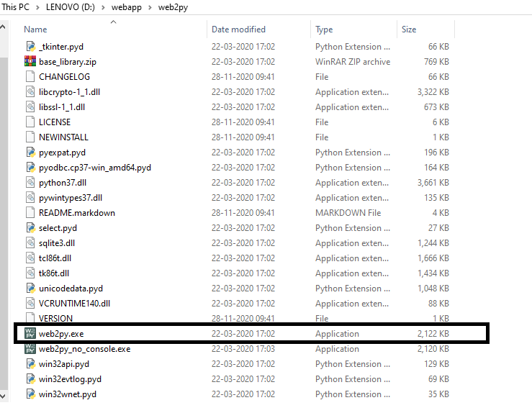Click the web2py.exe application icon
The height and width of the screenshot is (413, 532).
(30, 334)
